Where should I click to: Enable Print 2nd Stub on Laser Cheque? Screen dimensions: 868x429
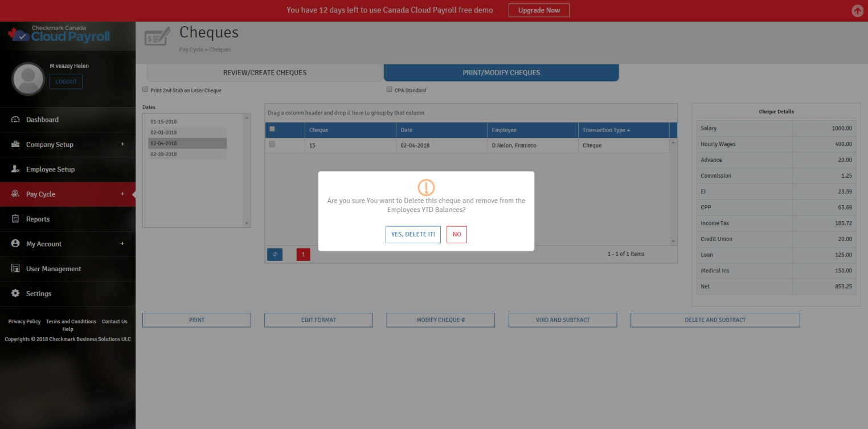[x=145, y=89]
